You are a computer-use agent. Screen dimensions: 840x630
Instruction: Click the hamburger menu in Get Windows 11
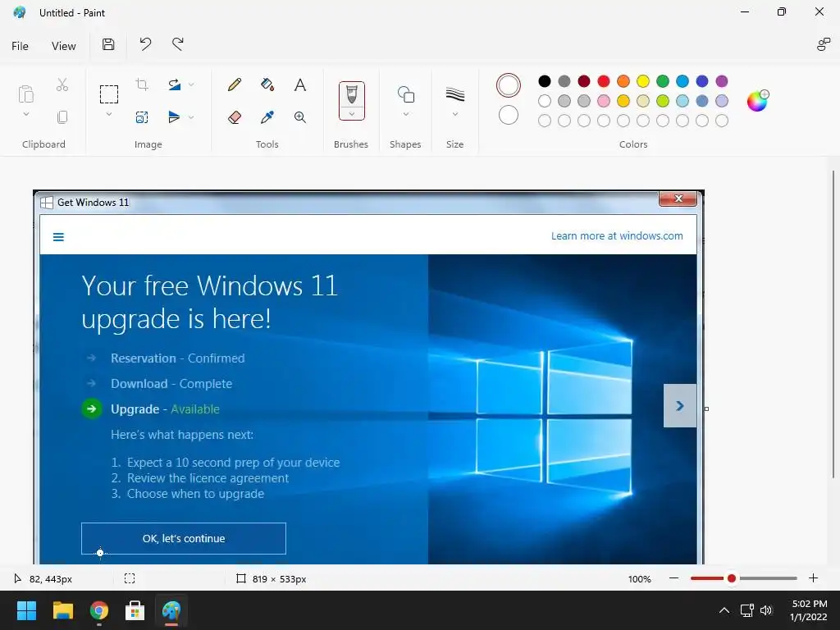click(x=58, y=237)
